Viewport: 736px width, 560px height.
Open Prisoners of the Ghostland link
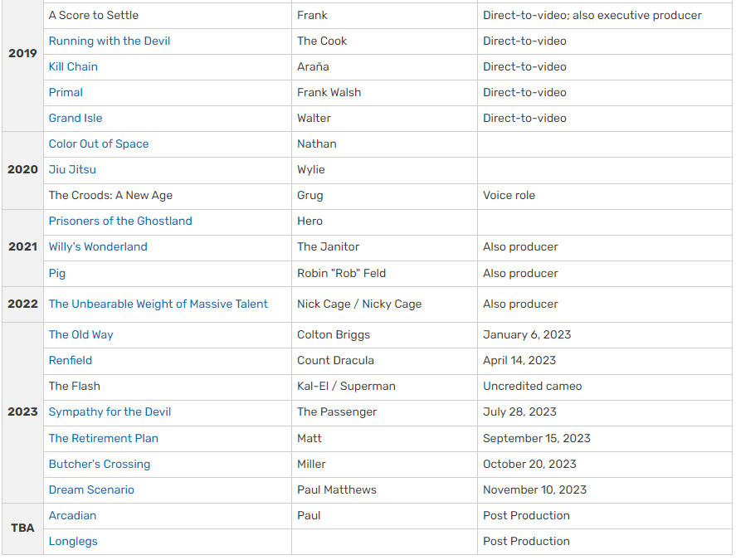pyautogui.click(x=120, y=221)
